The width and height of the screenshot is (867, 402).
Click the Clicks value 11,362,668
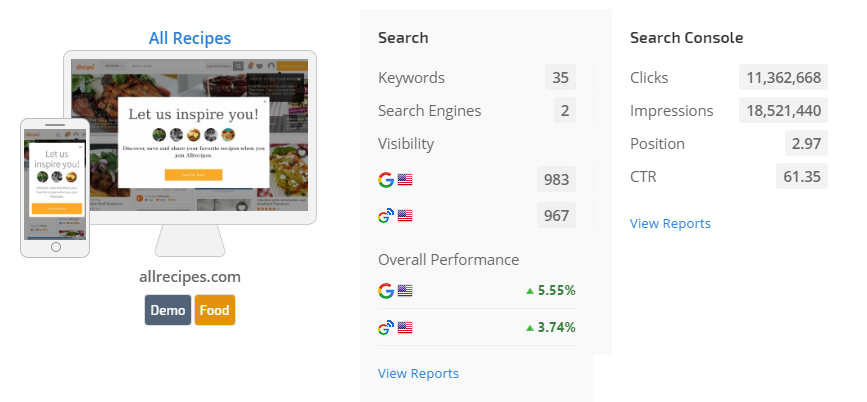782,78
